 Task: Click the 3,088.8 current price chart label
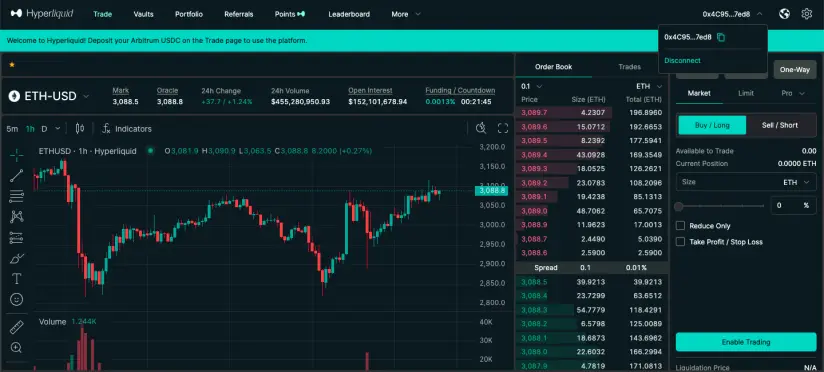pos(491,191)
